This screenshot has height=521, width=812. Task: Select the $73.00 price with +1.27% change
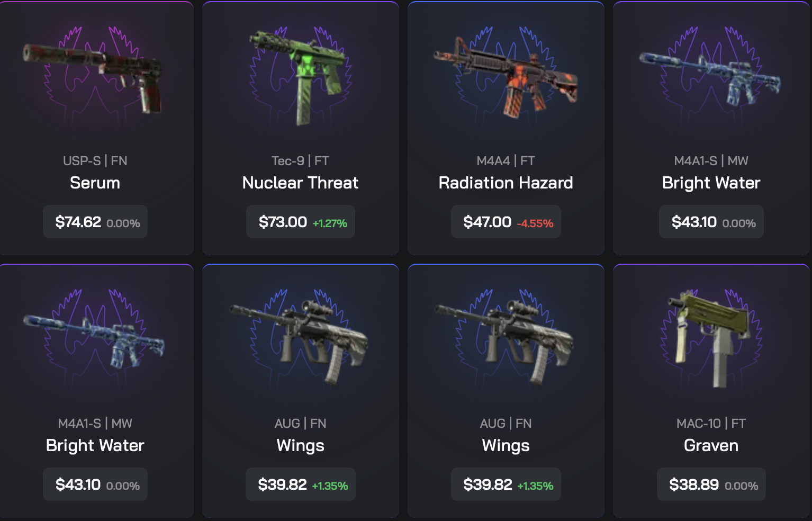[x=301, y=222]
